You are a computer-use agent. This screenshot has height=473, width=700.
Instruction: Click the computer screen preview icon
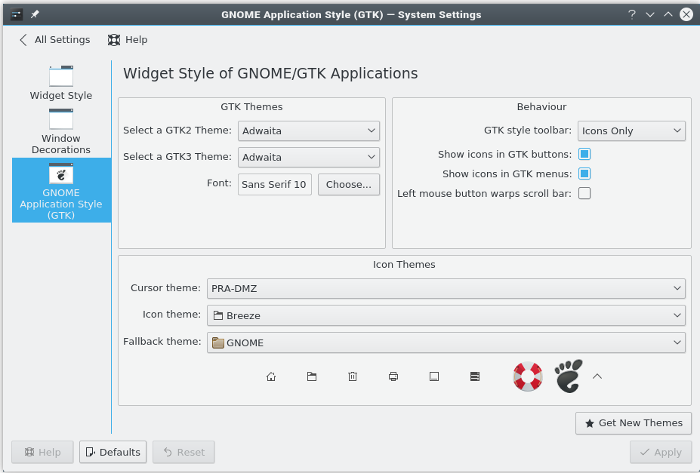click(434, 377)
